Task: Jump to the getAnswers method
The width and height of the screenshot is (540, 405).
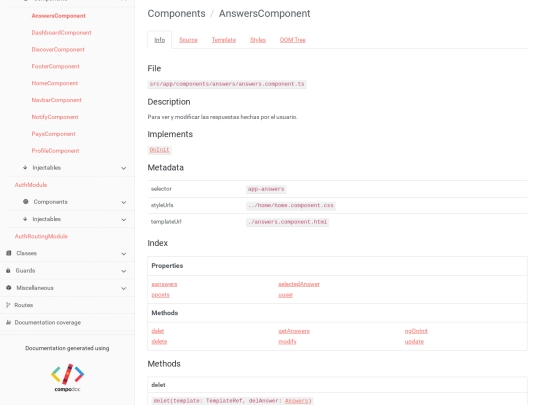Action: point(294,331)
